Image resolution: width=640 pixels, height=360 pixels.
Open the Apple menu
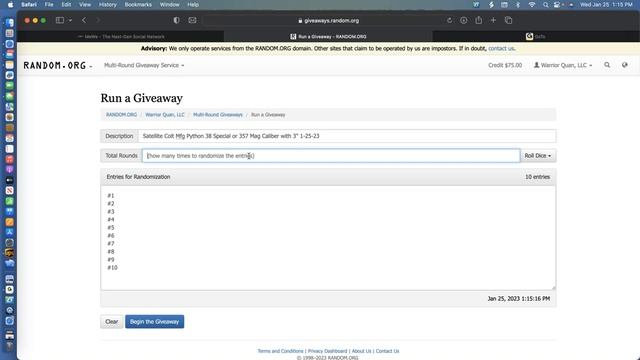pos(10,4)
